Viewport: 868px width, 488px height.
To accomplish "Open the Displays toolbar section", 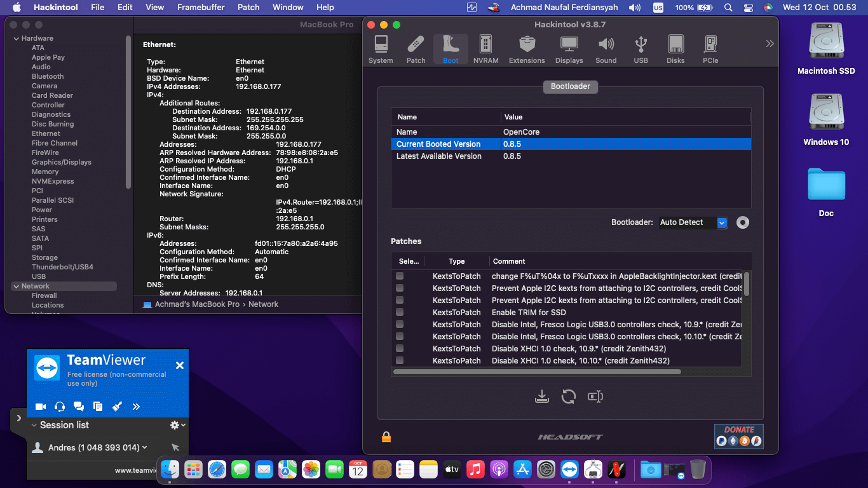I will click(569, 49).
